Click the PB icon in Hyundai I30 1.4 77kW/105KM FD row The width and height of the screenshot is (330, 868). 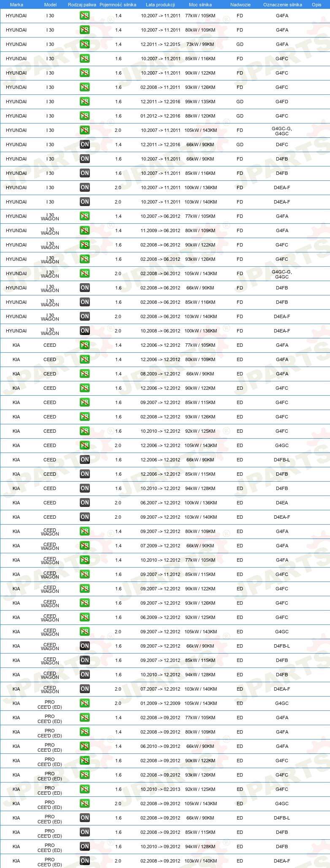tap(84, 16)
